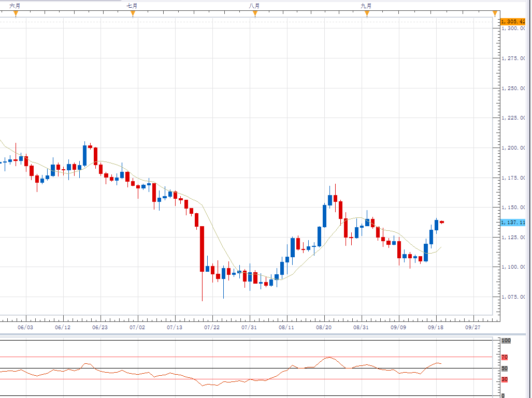Click the red RSI 70 level label
532x398 pixels.
click(504, 357)
